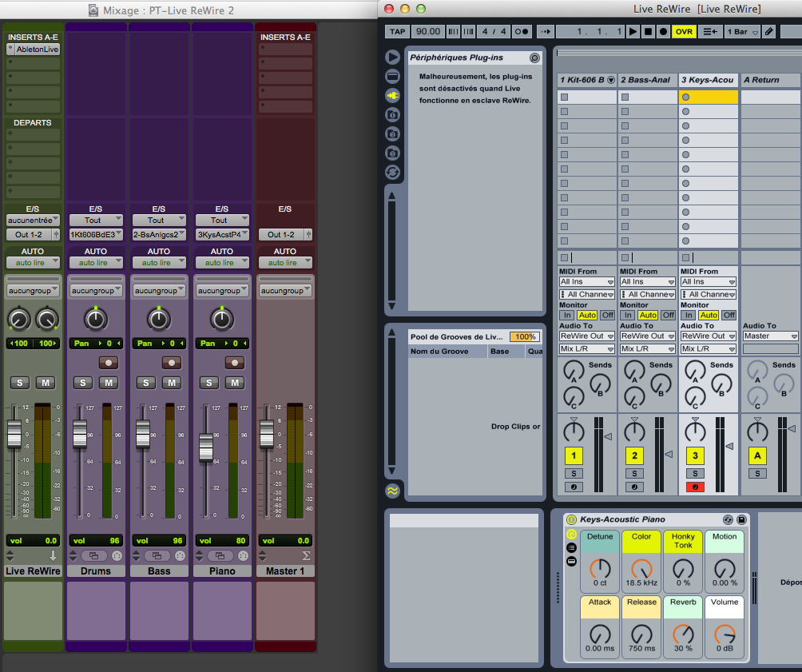Solo the Drums track in Pro Tools
The image size is (802, 672).
(x=83, y=383)
